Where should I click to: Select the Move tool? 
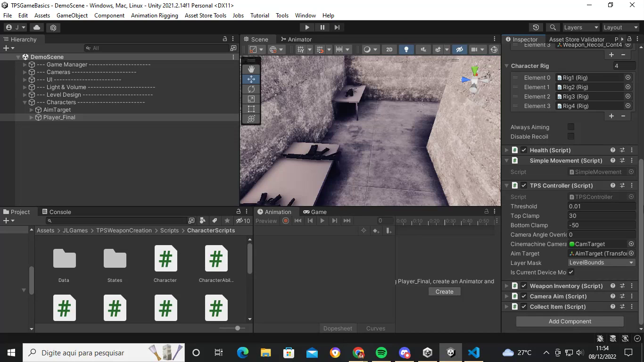[x=251, y=79]
